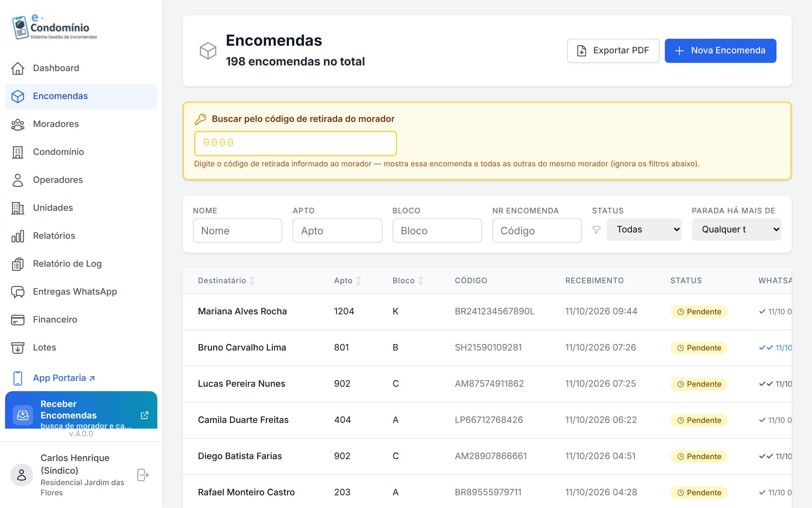The width and height of the screenshot is (812, 508).
Task: Select the Mariana Alves Rocha row
Action: 487,311
